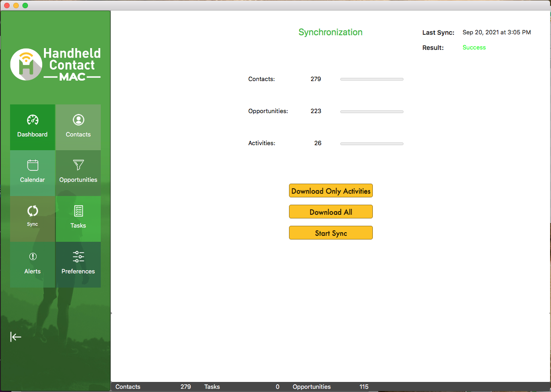View the Opportunities section

(x=78, y=173)
